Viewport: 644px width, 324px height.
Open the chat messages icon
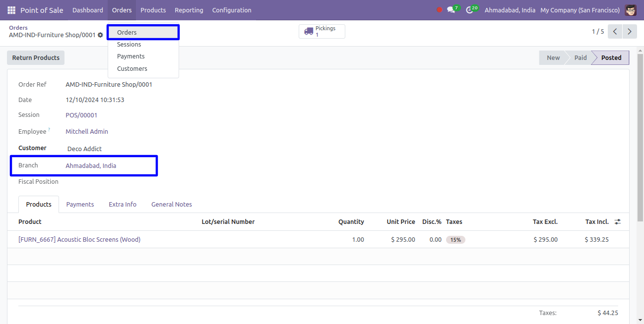tap(451, 10)
